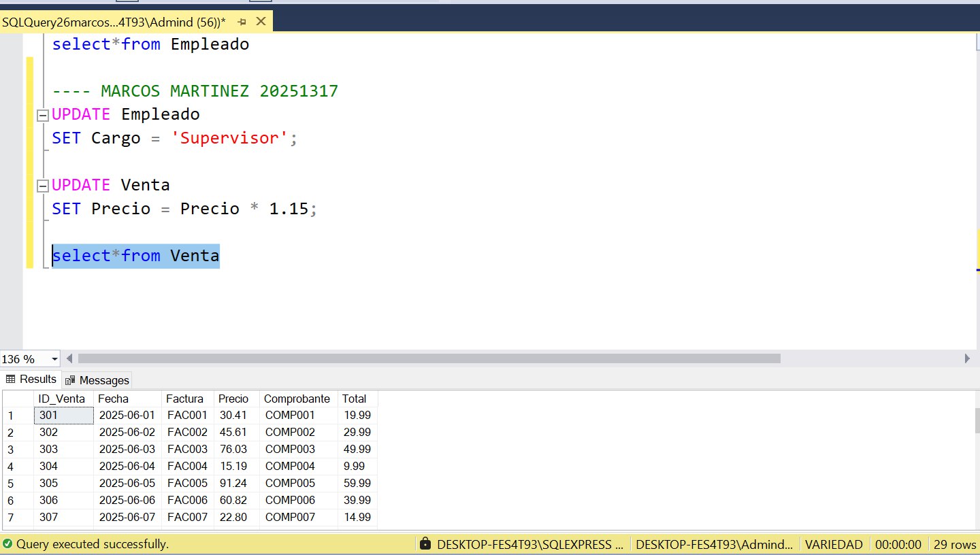Select the ID_Venta cell with 301

63,416
